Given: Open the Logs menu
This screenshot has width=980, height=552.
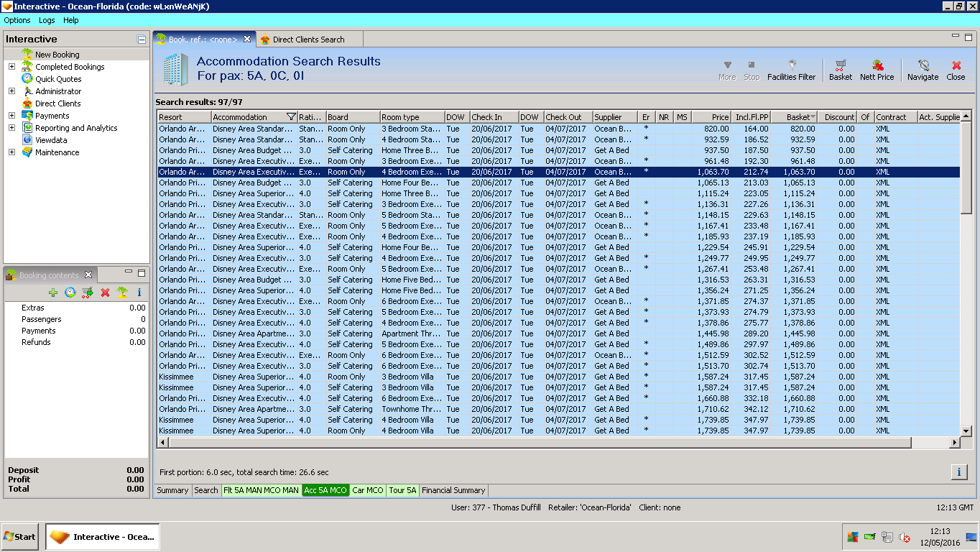Looking at the screenshot, I should pos(47,20).
